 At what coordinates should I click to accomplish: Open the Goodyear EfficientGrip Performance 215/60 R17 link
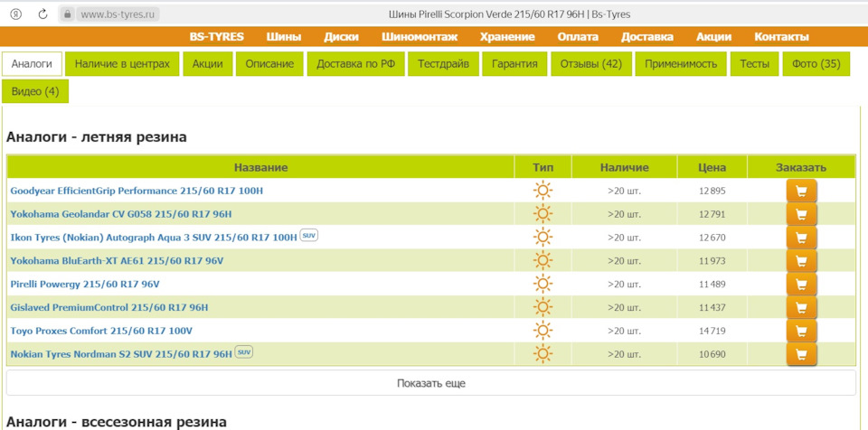click(137, 191)
